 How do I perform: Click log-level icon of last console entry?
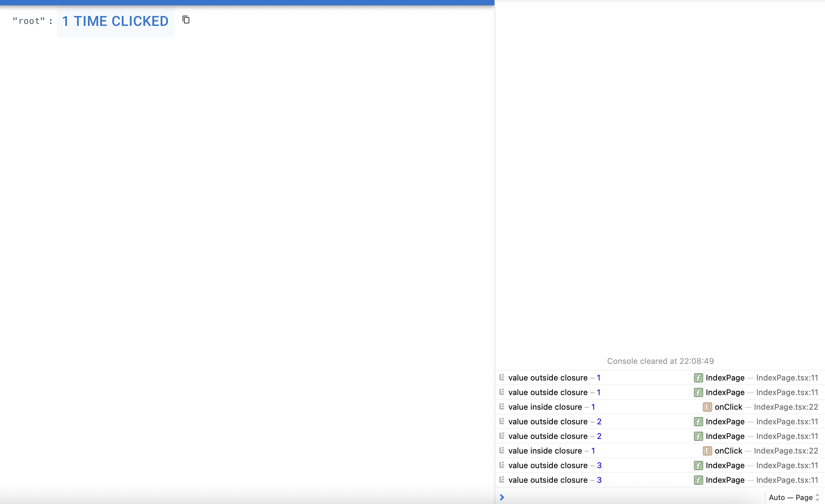[x=501, y=479]
